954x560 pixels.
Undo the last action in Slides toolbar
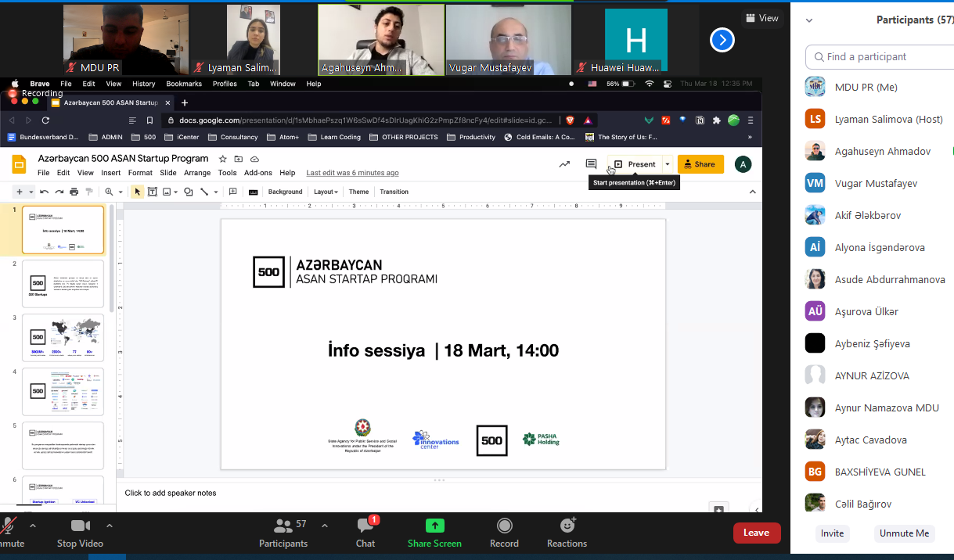[45, 192]
